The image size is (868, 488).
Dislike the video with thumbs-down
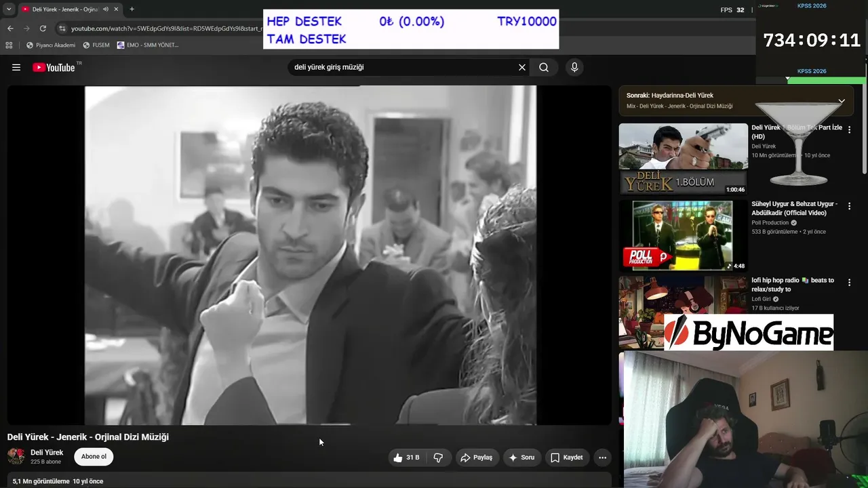438,457
